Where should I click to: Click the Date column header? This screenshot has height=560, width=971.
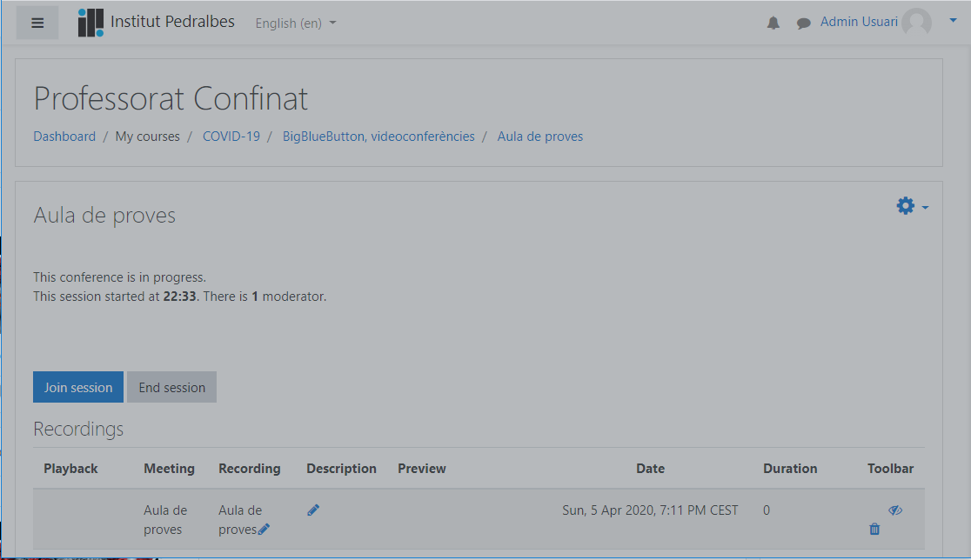(x=650, y=469)
